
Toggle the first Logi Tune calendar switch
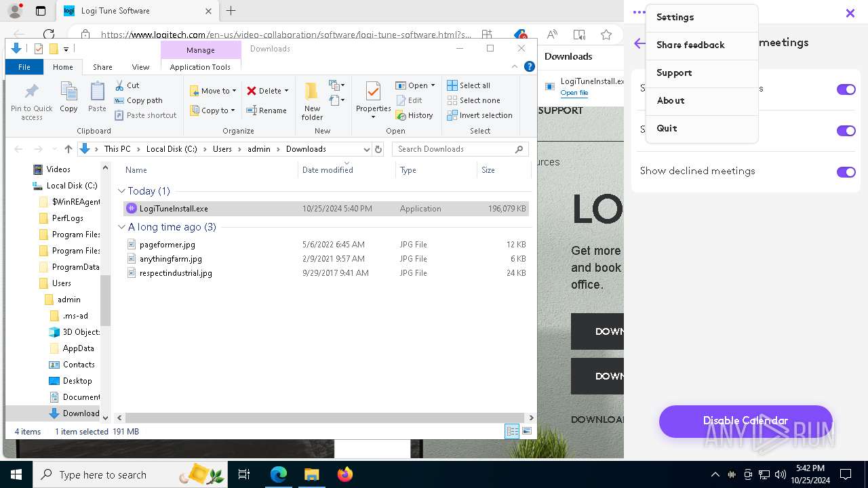click(x=846, y=89)
